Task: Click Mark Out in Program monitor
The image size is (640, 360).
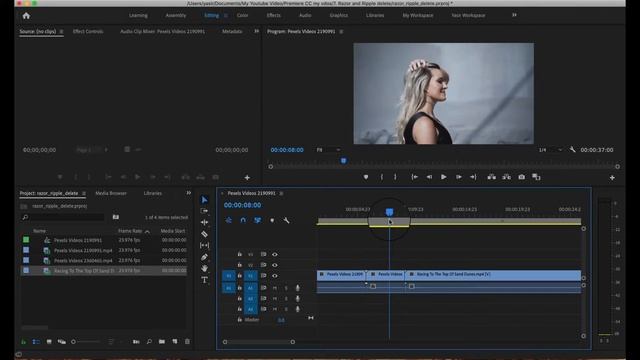Action: (395, 177)
